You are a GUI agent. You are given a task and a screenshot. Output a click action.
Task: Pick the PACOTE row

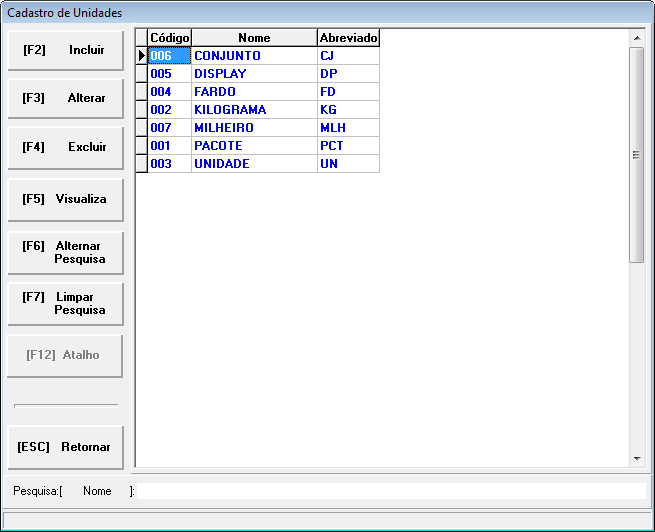[x=253, y=146]
